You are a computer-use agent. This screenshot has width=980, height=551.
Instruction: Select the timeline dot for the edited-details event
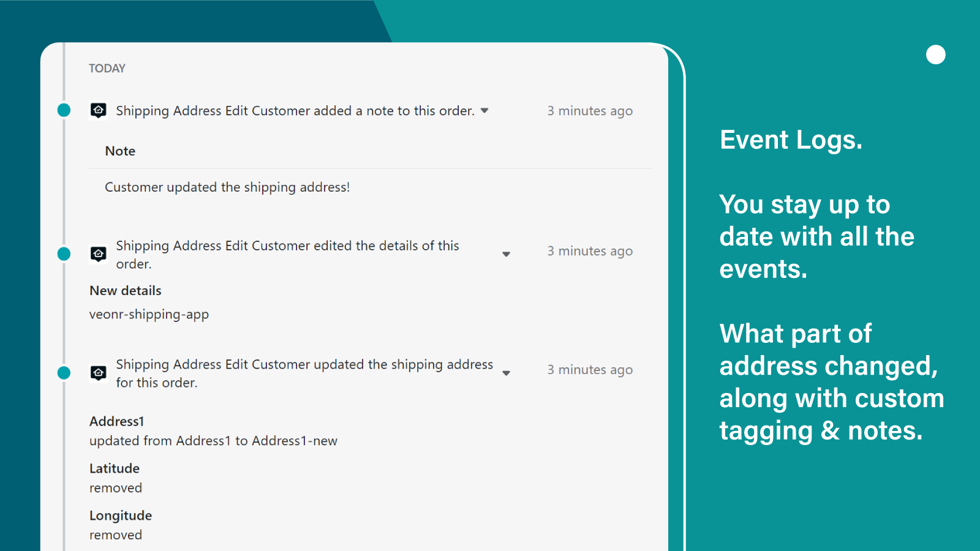pos(64,253)
